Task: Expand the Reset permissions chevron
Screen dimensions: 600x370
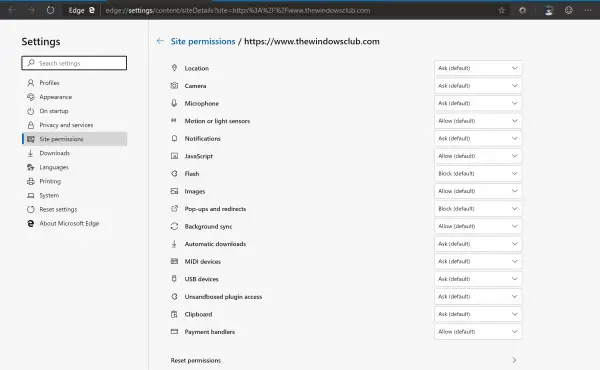Action: 514,360
